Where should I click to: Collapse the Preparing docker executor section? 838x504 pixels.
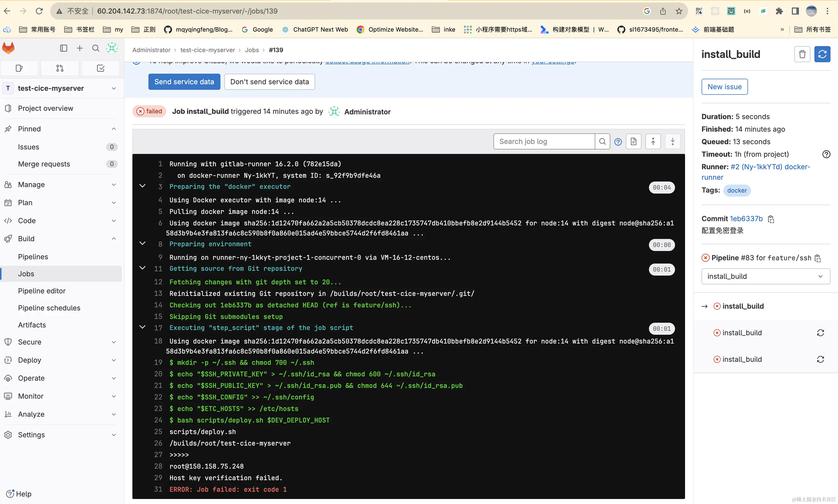click(x=143, y=186)
